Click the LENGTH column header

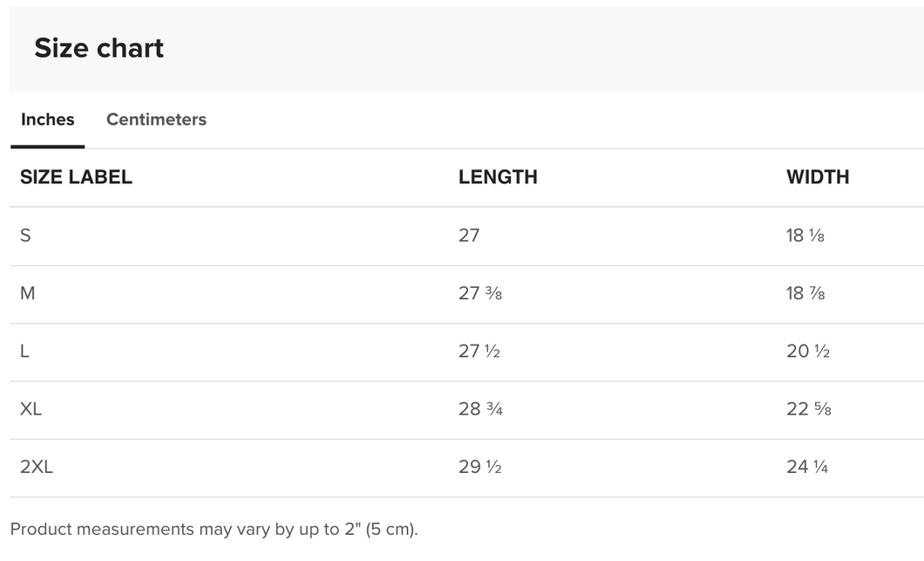[x=498, y=177]
